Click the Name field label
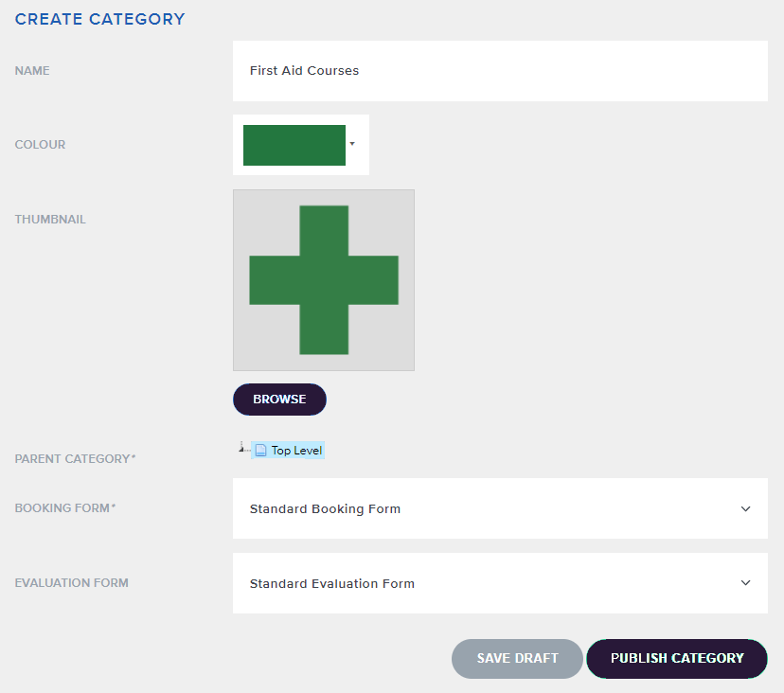Screen dimensions: 784x693 [x=32, y=71]
